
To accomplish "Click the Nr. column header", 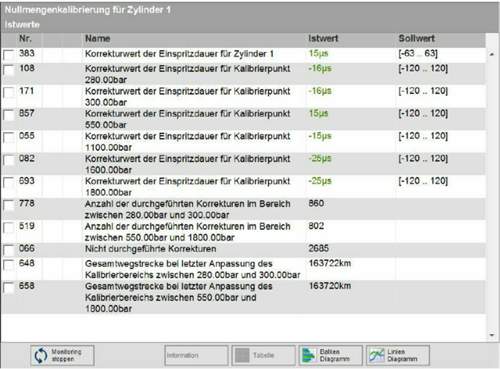I will (x=25, y=39).
